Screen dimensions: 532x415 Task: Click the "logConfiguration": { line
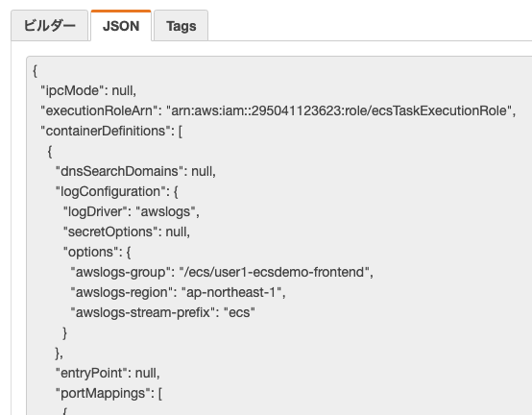click(117, 191)
